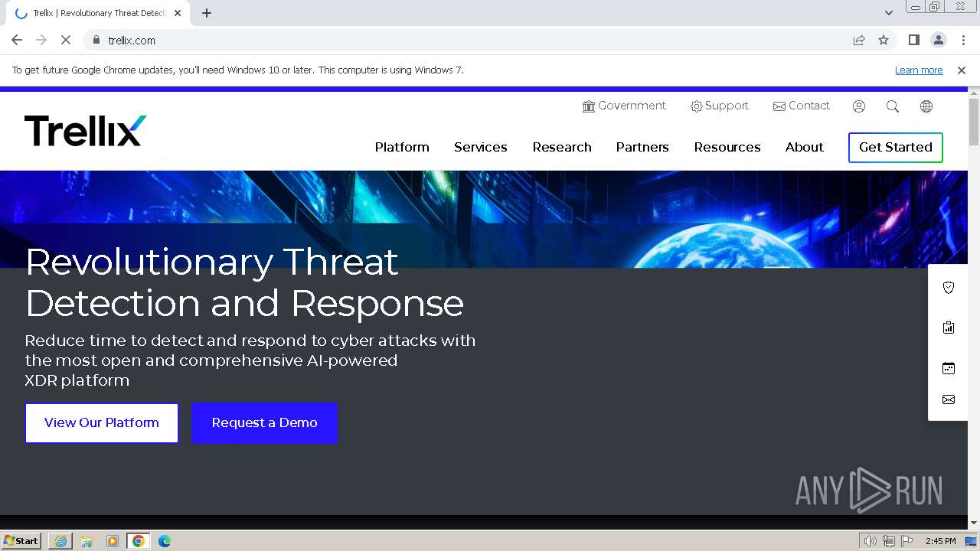Click the Action Center flag tray icon
This screenshot has height=551, width=980.
(x=907, y=541)
